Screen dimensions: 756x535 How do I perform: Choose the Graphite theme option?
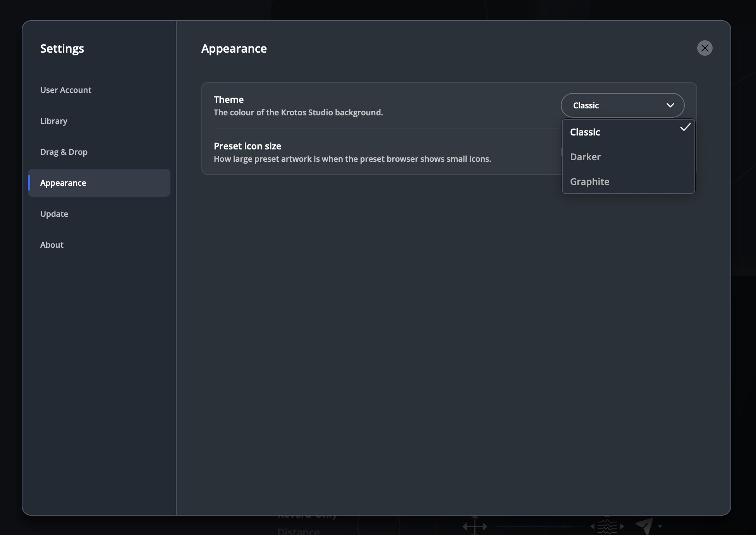click(x=628, y=182)
